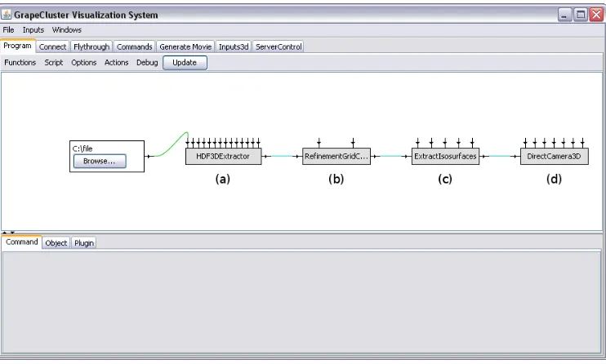
Task: Open the Debug menu
Action: coord(147,63)
